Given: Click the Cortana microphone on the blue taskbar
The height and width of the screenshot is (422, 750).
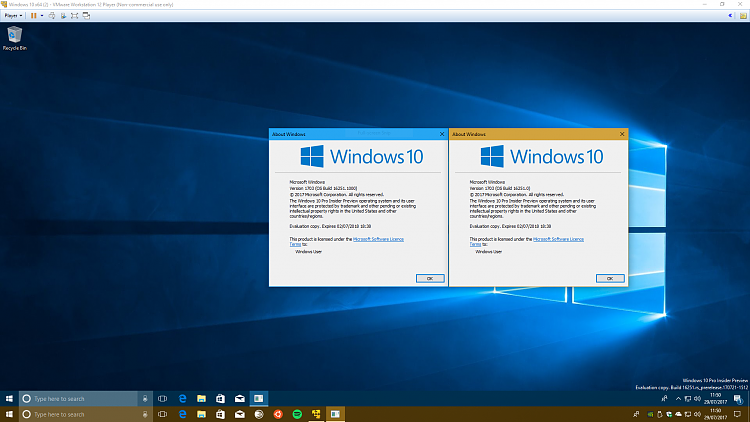Looking at the screenshot, I should coord(145,399).
